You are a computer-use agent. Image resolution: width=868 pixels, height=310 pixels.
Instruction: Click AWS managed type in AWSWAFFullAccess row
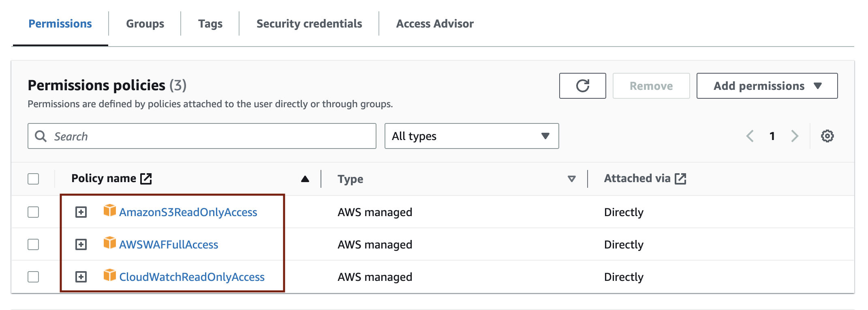375,244
